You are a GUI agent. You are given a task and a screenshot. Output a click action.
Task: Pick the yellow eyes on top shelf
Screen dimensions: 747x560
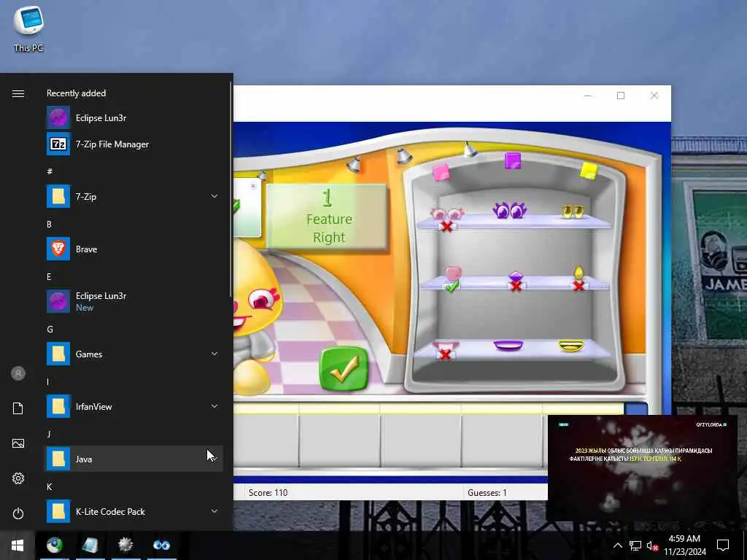(572, 211)
